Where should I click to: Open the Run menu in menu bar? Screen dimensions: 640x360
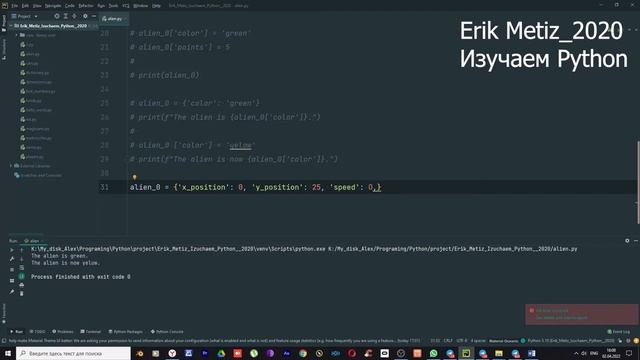[x=101, y=6]
